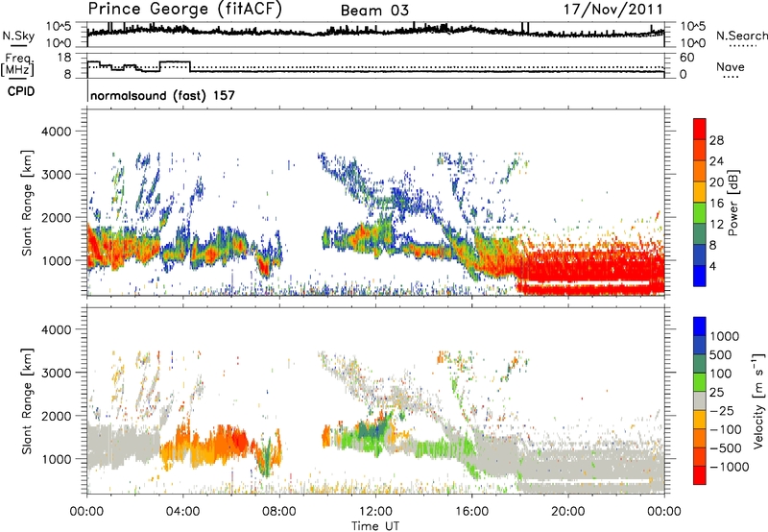
Task: Click the orange negative-velocity region near 05:00
Action: (215, 446)
